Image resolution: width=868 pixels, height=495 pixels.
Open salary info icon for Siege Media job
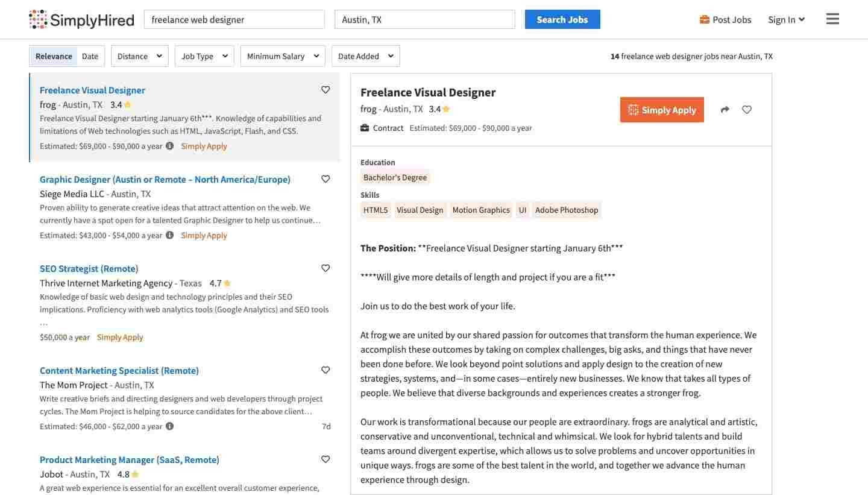tap(170, 235)
